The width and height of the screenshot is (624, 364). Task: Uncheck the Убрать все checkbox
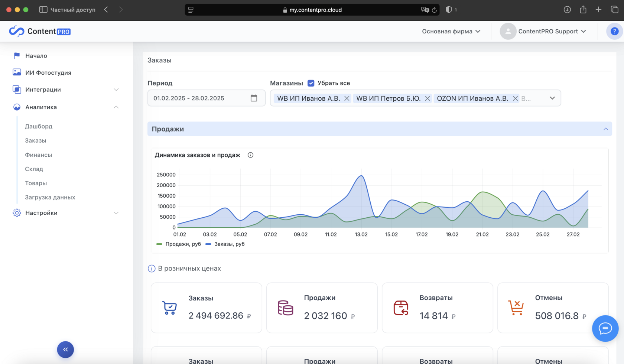click(311, 83)
